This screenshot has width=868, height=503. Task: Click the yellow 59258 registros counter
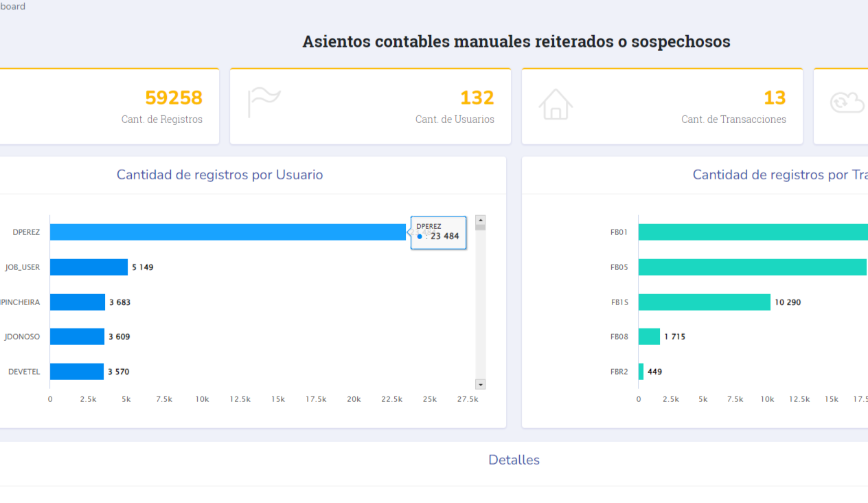click(174, 98)
